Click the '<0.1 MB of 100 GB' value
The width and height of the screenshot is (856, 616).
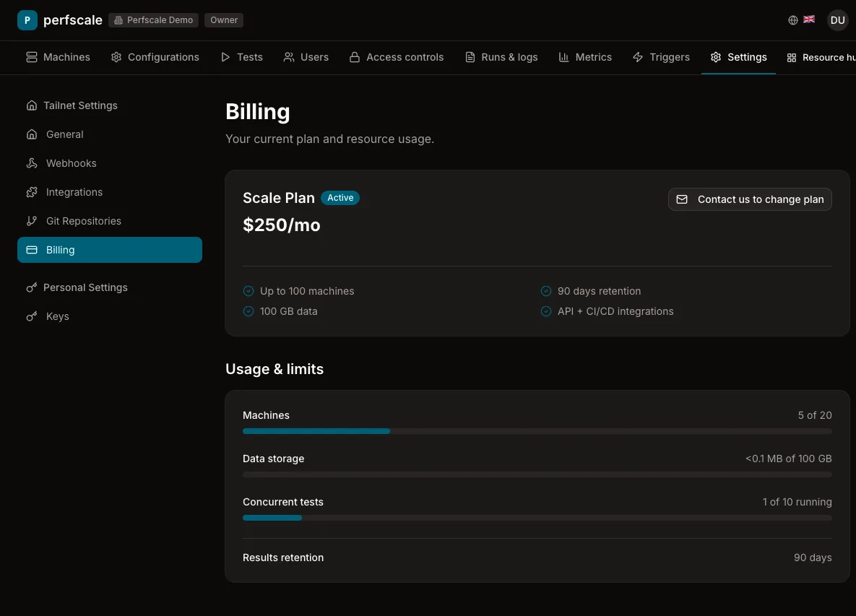[x=788, y=459]
